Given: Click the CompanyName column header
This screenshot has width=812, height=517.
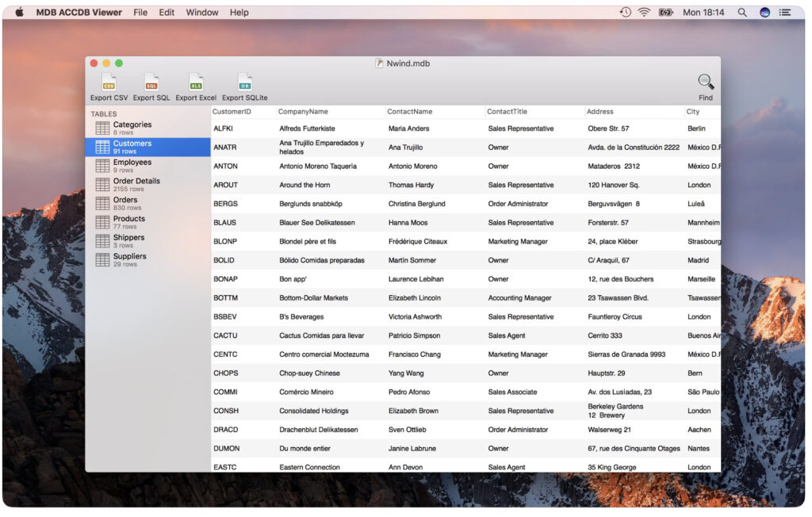Looking at the screenshot, I should point(303,112).
